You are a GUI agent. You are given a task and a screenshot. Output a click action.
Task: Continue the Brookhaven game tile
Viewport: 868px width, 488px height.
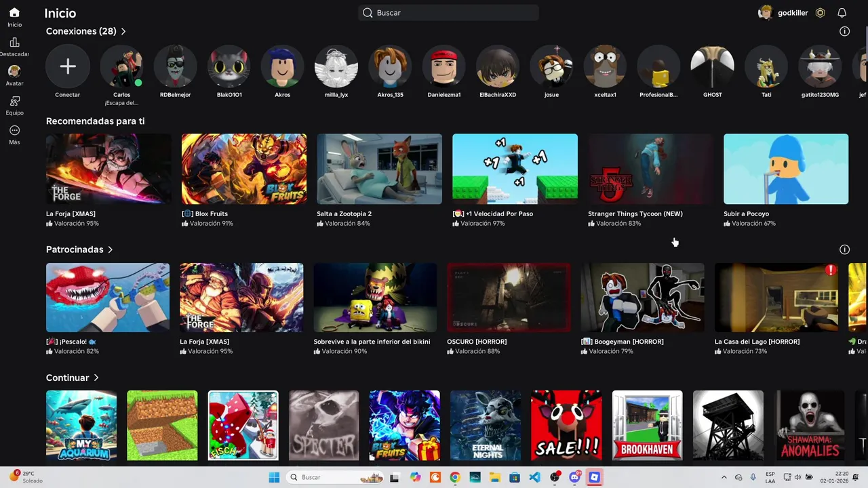click(x=648, y=426)
